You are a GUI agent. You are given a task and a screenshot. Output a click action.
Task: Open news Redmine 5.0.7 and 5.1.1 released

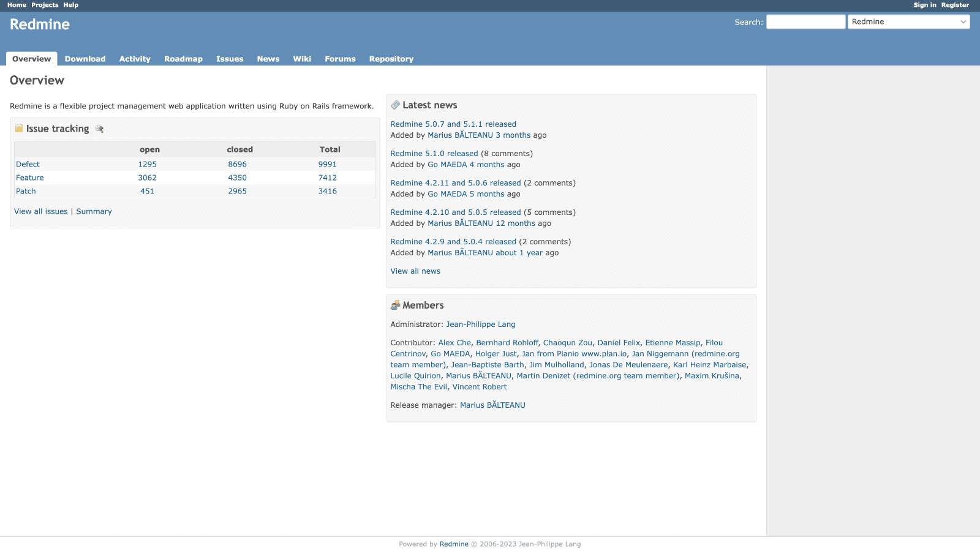point(453,124)
